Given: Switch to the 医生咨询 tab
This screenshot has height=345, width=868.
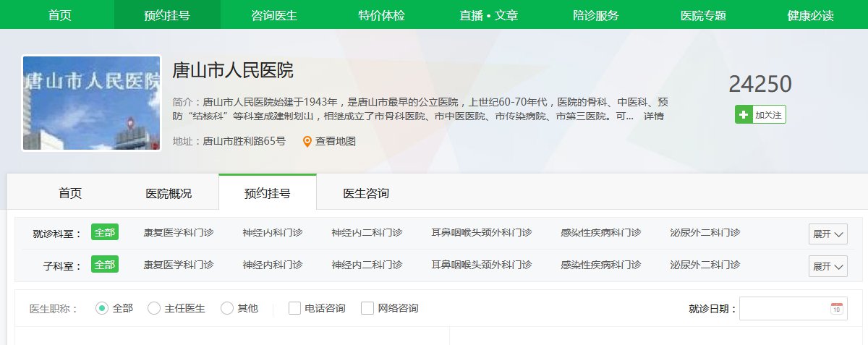Looking at the screenshot, I should (x=366, y=193).
